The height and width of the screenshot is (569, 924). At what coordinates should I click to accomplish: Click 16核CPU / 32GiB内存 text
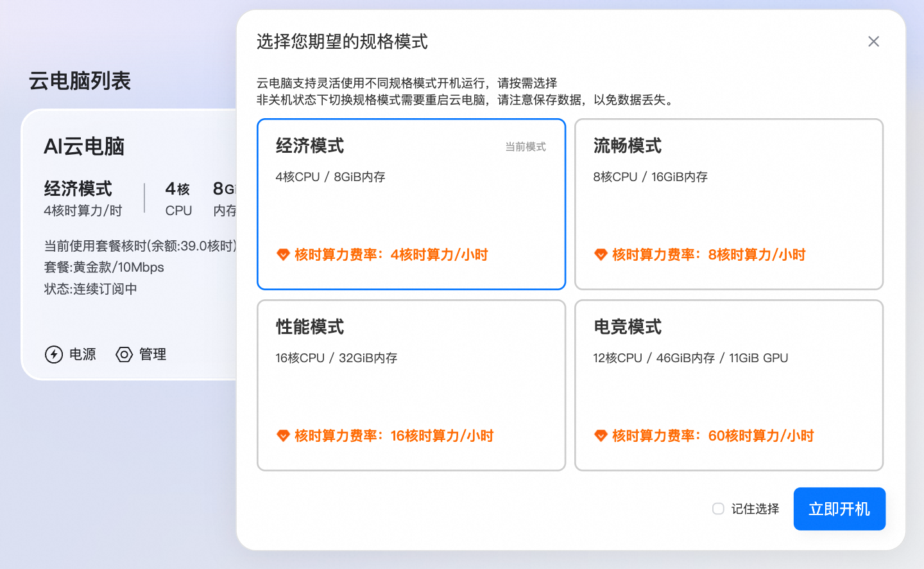pyautogui.click(x=336, y=358)
